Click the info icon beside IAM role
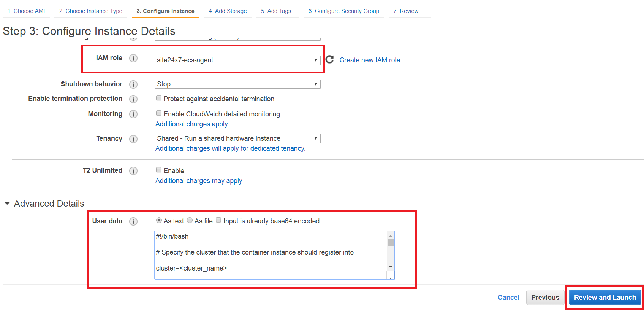Screen dimensions: 644x312 coord(133,58)
